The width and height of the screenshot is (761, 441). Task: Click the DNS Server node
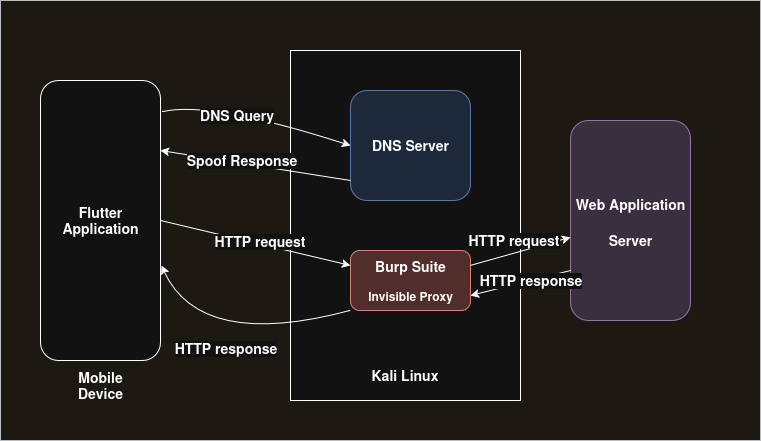coord(410,146)
